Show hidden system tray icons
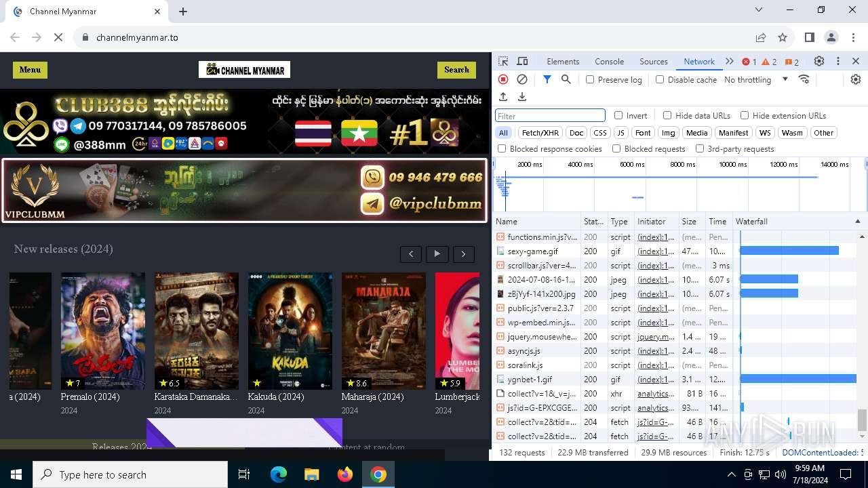The width and height of the screenshot is (868, 488). coord(731,474)
